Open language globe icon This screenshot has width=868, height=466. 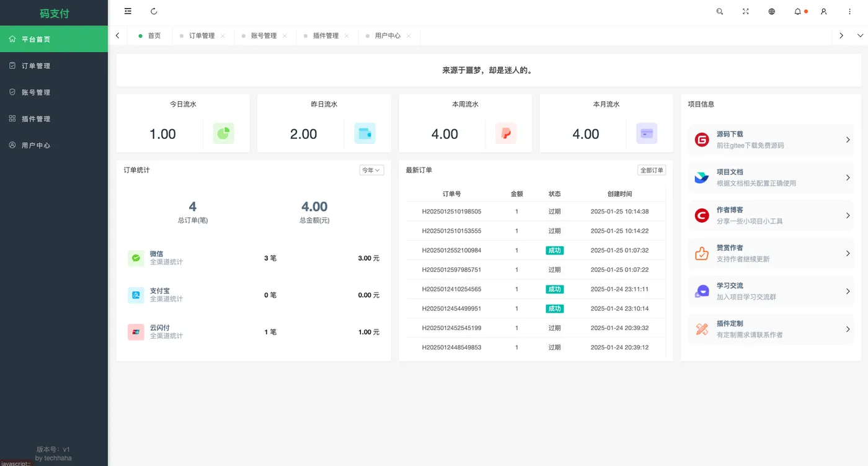coord(772,11)
